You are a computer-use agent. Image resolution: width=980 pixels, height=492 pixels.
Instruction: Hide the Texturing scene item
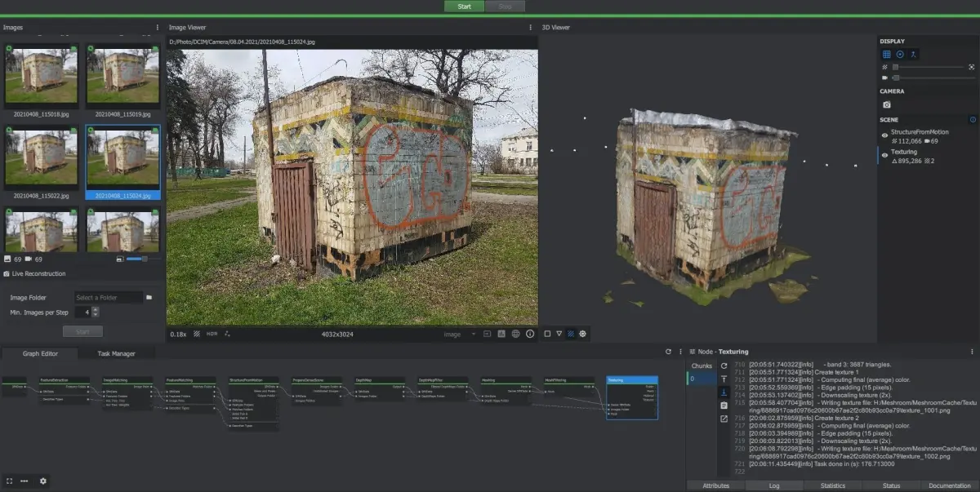pyautogui.click(x=884, y=156)
